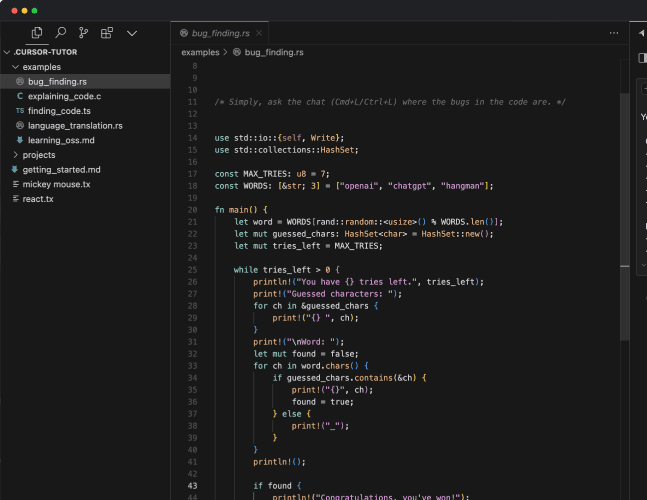Click the bug_finding.rs breadcrumb item

pos(272,51)
